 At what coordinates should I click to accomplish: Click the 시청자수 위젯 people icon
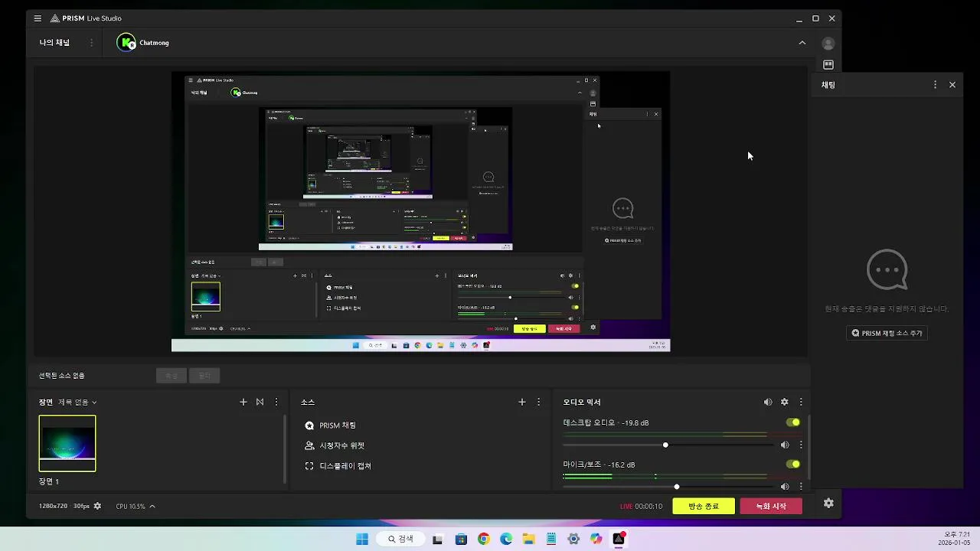(309, 445)
